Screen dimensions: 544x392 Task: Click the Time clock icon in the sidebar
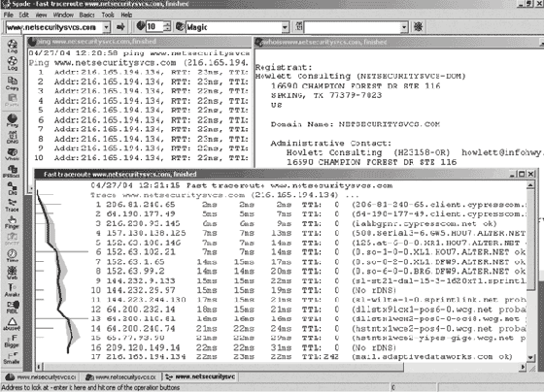(x=12, y=256)
